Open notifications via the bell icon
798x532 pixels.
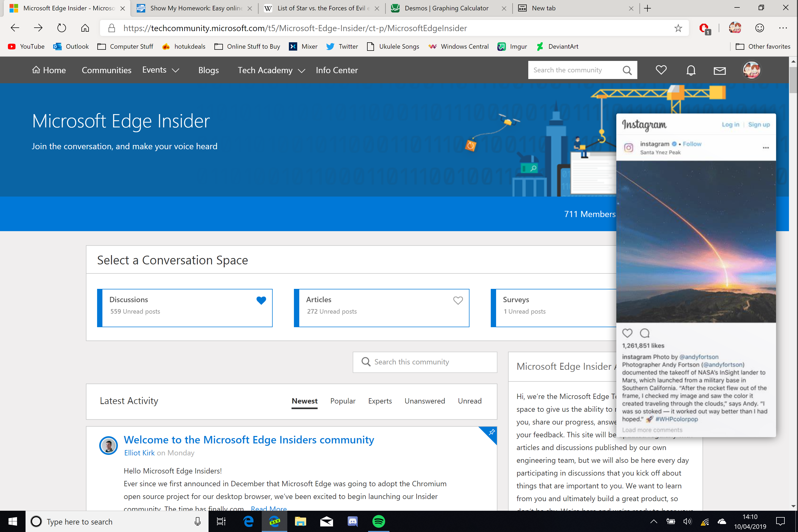coord(691,70)
